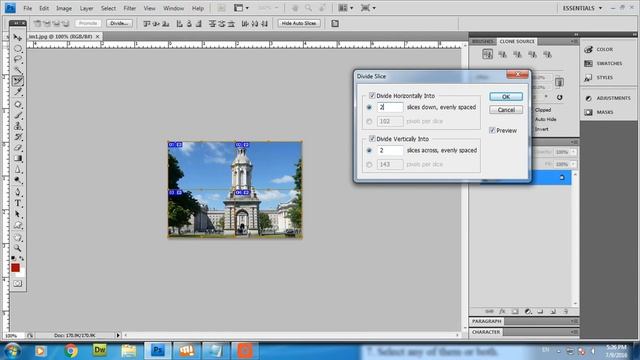Click reset transform icon in Clone Source
This screenshot has width=640, height=360.
pos(559,98)
